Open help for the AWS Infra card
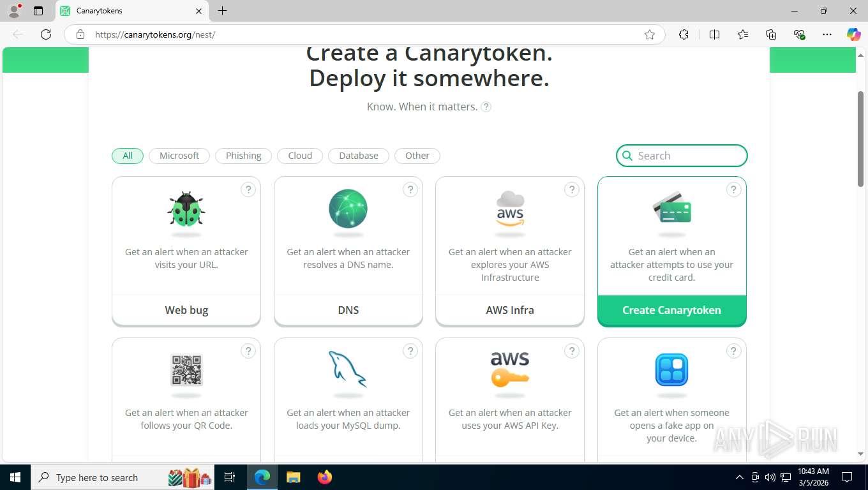 572,189
